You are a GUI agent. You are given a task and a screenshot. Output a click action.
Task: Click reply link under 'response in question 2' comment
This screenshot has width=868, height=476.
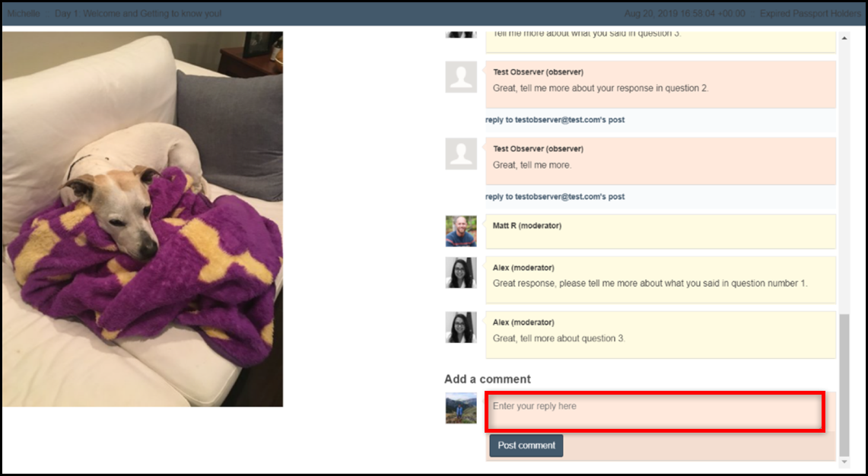[x=555, y=119]
